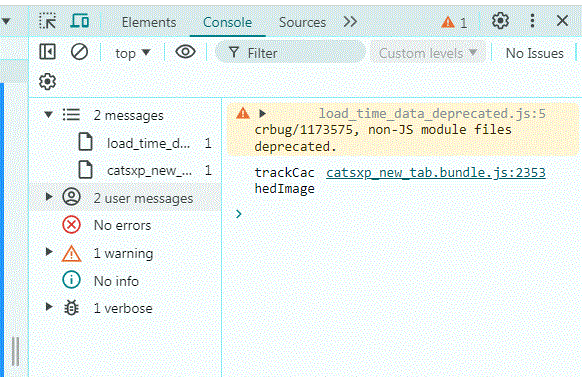582x377 pixels.
Task: Click the console prompt chevron
Action: [x=239, y=214]
